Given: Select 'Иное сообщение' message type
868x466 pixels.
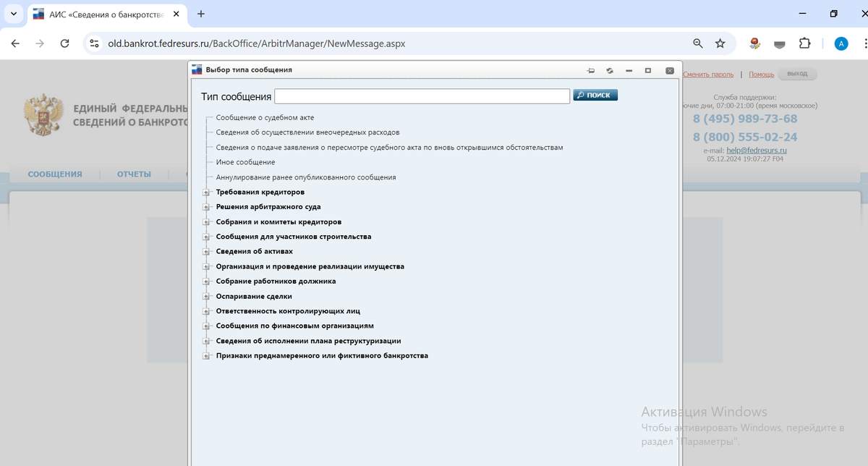Looking at the screenshot, I should (245, 162).
